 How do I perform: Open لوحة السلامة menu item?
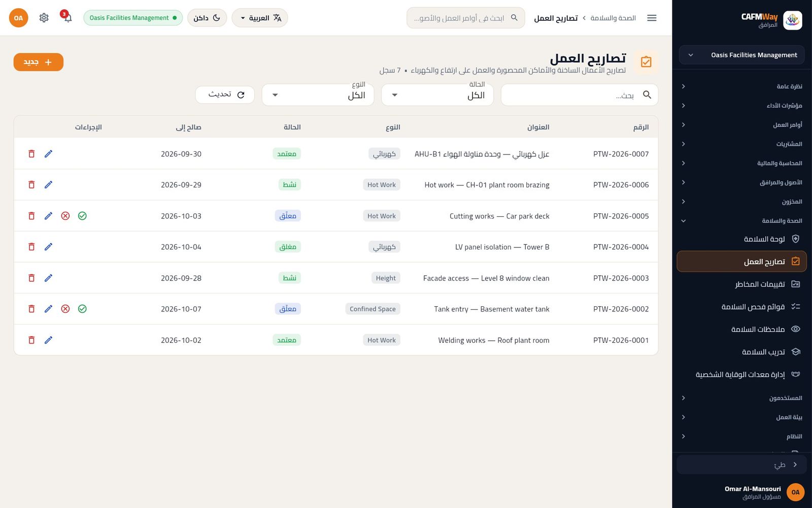[742, 239]
